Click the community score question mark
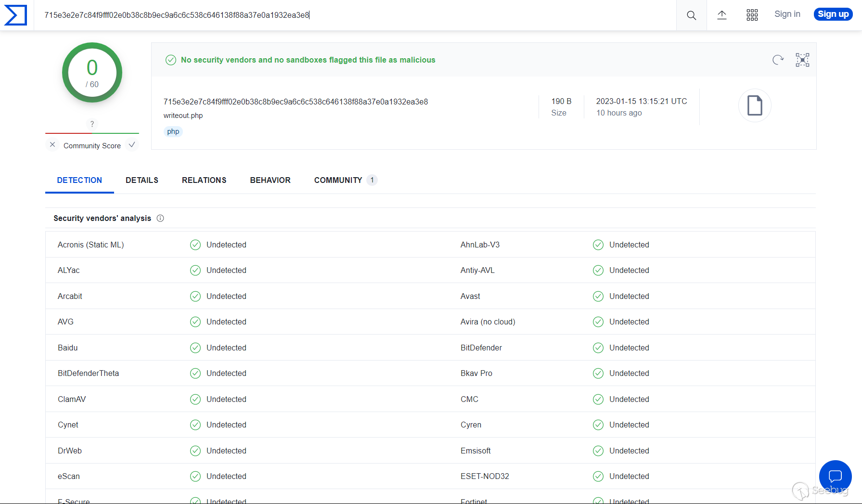862x504 pixels. click(92, 124)
